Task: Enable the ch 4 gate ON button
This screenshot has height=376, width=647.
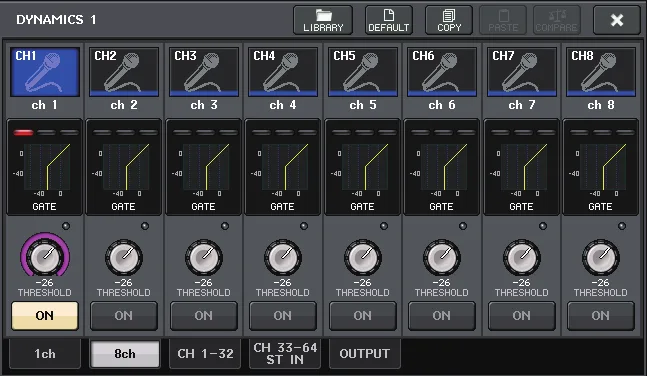Action: coord(283,316)
